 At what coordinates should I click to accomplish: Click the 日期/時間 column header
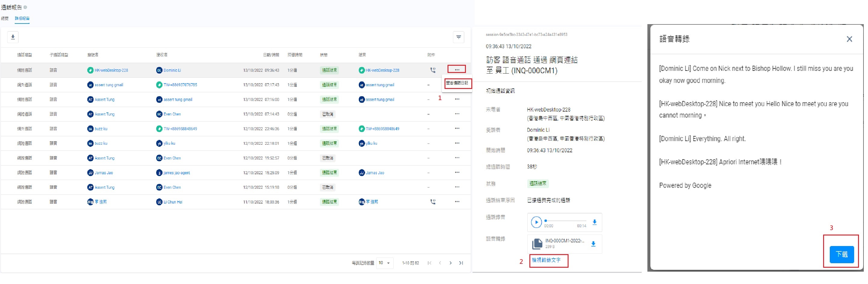pyautogui.click(x=271, y=55)
